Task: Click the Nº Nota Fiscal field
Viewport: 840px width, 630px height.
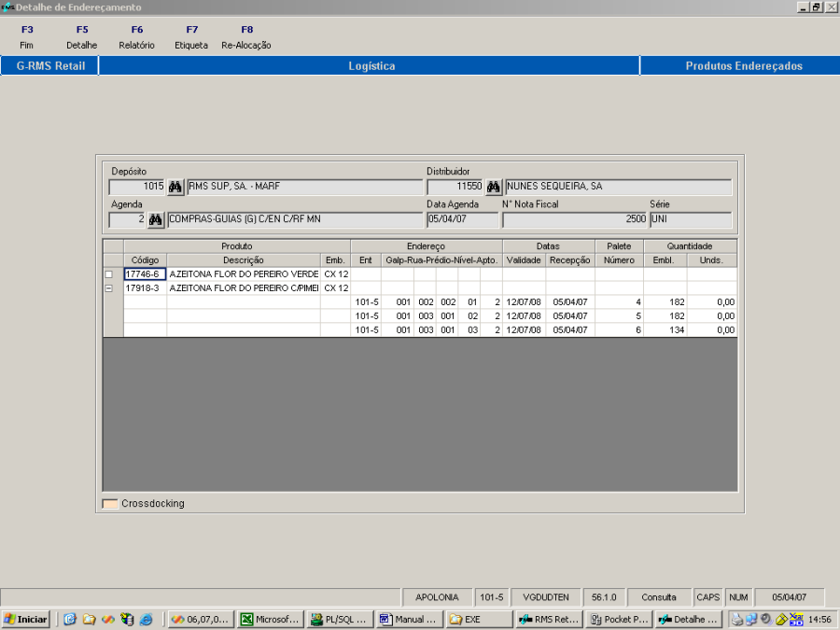Action: pos(573,220)
